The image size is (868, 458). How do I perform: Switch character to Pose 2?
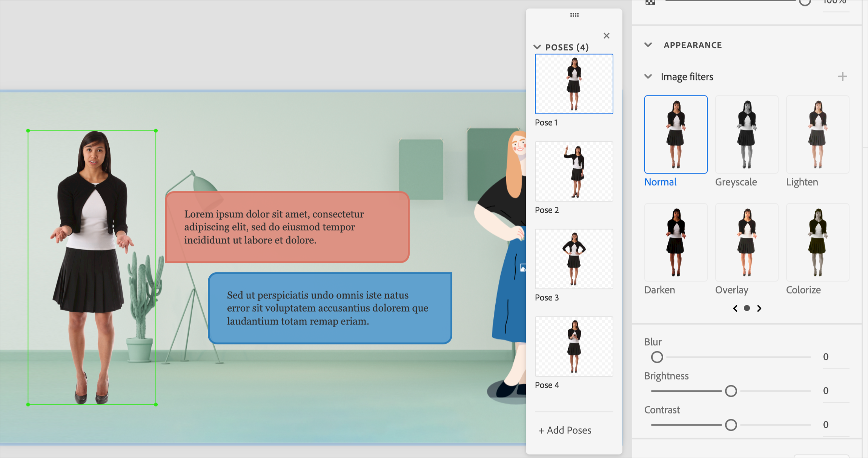pos(574,172)
